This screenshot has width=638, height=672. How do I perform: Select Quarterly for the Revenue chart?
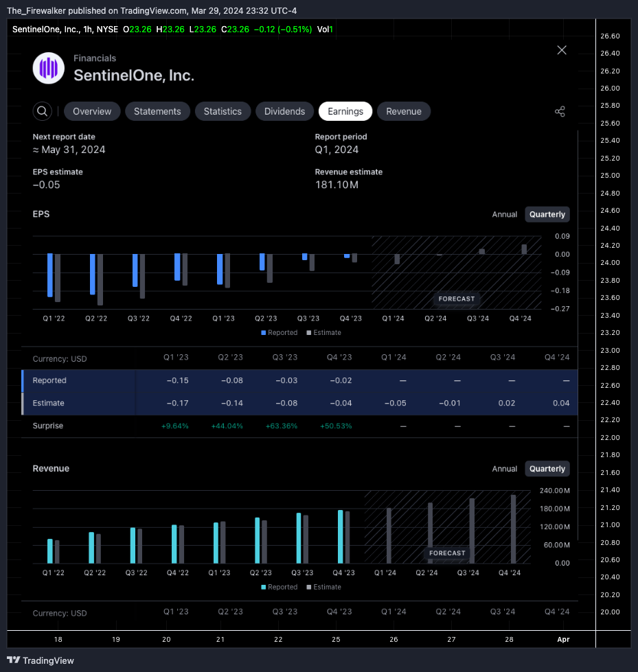pos(547,469)
